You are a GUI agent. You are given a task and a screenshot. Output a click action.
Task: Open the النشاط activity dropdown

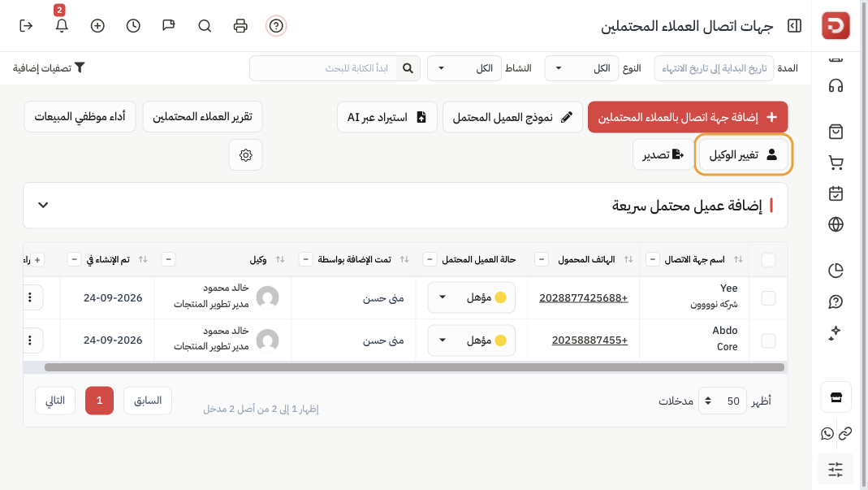coord(464,68)
